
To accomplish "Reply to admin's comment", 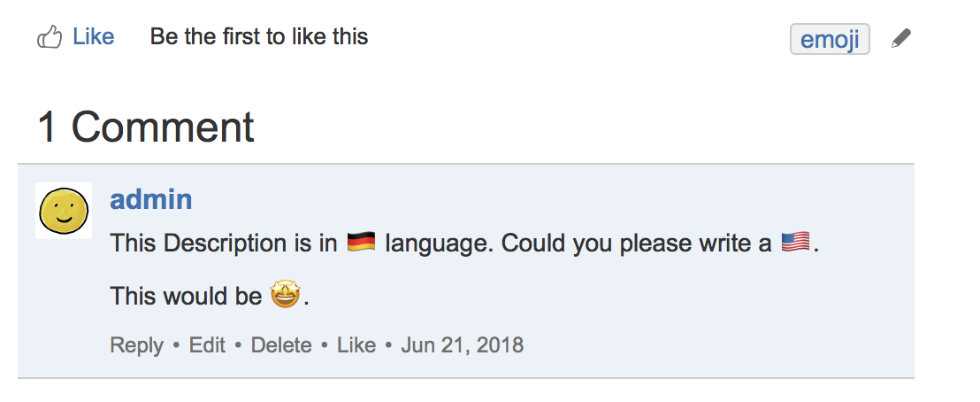I will point(136,344).
